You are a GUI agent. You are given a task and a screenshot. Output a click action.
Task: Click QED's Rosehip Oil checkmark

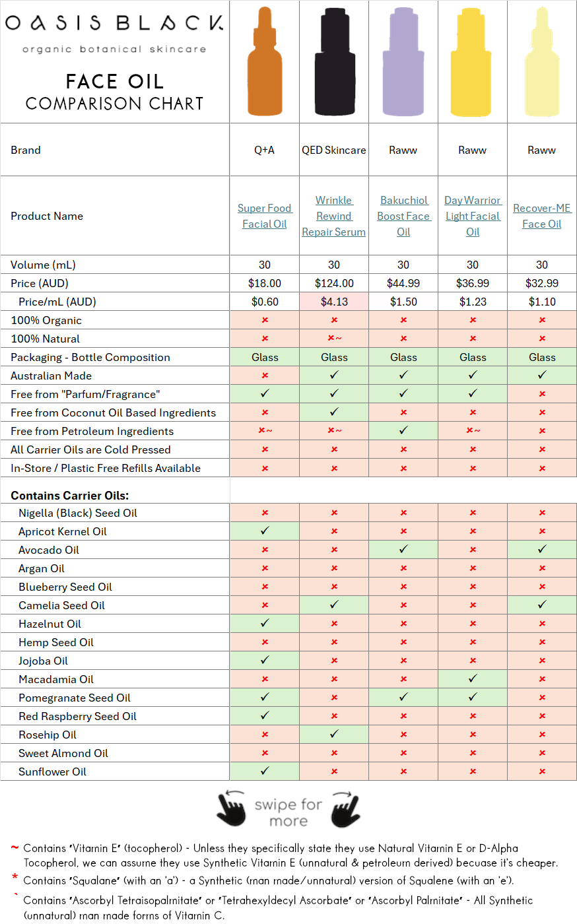(334, 734)
